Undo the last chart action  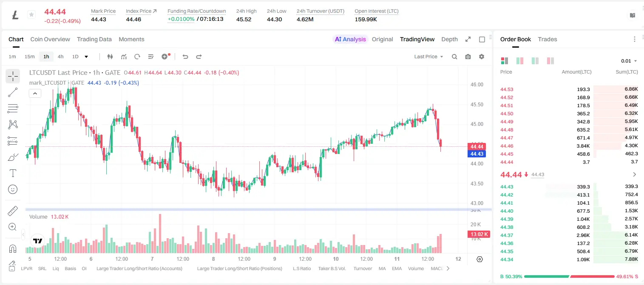coord(185,57)
